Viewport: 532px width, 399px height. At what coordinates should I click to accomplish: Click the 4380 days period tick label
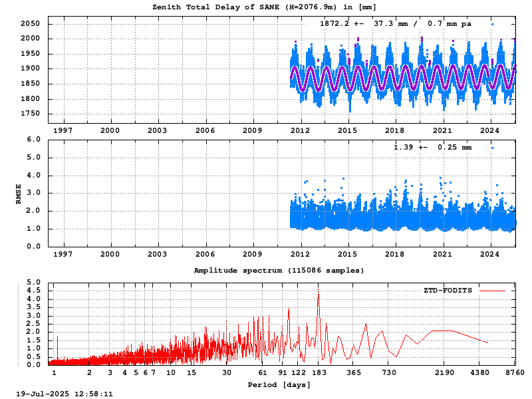(x=479, y=373)
